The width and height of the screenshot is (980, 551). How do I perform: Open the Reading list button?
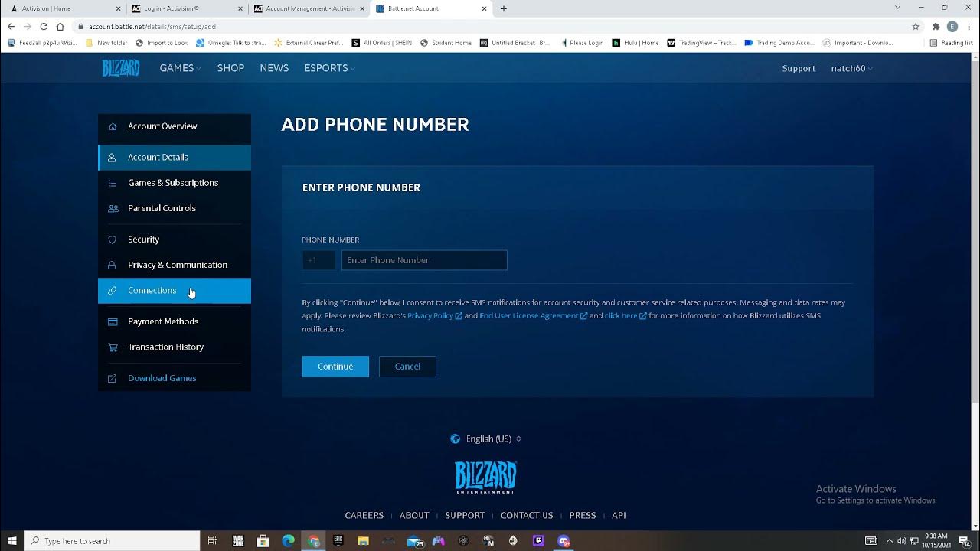(x=951, y=43)
